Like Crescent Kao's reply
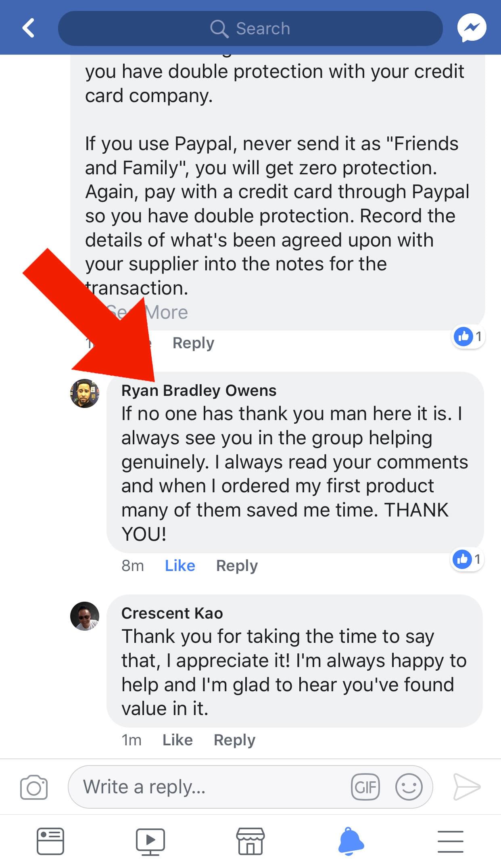Screen dimensions: 501x868 click(177, 740)
